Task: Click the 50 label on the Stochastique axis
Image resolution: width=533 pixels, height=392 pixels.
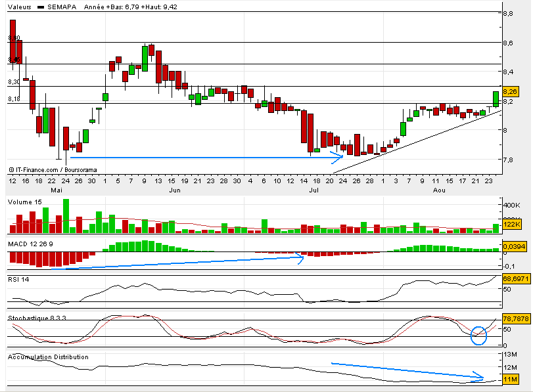Action: click(x=507, y=329)
